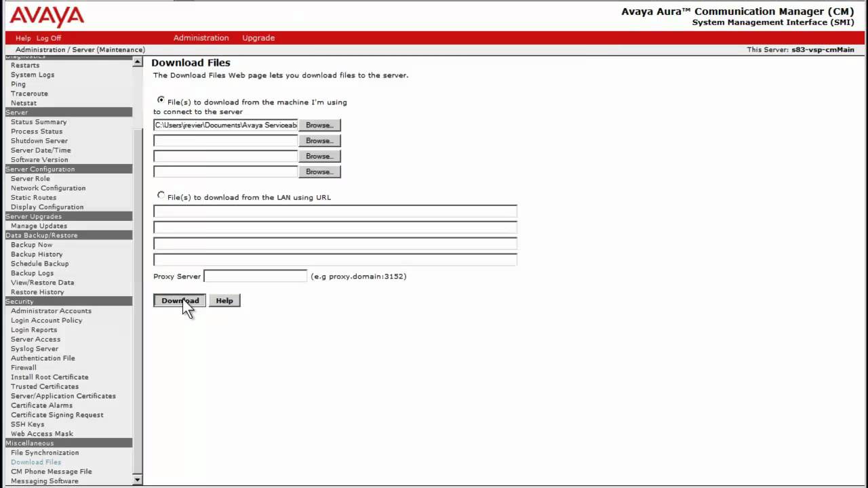Screen dimensions: 868x488
Task: Open Restore History link
Action: coord(37,293)
